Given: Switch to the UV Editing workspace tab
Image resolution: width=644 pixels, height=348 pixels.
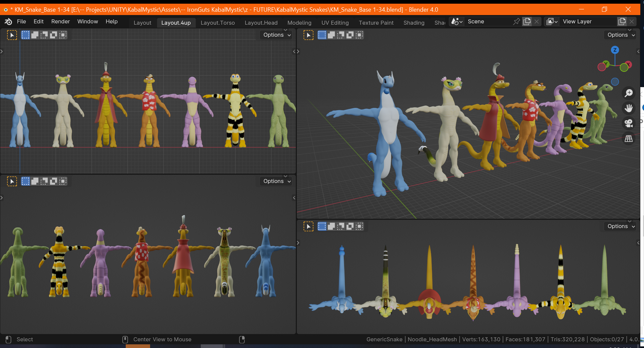Looking at the screenshot, I should click(335, 23).
